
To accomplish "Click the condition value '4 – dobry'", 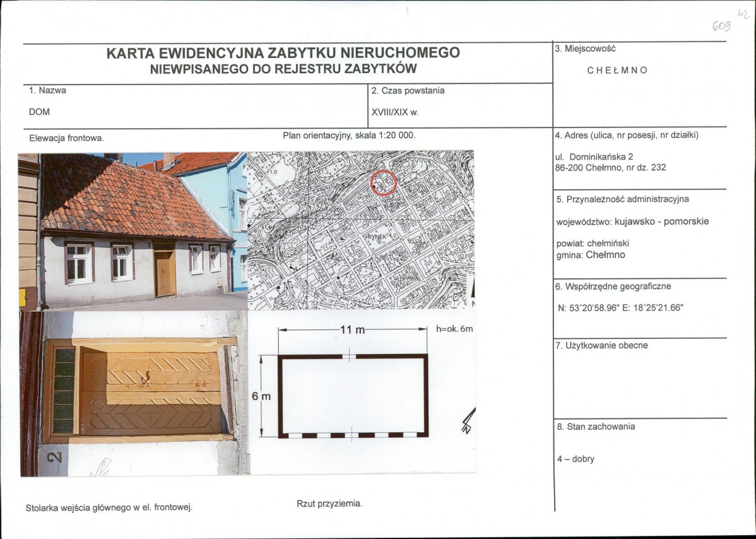I will click(x=576, y=459).
